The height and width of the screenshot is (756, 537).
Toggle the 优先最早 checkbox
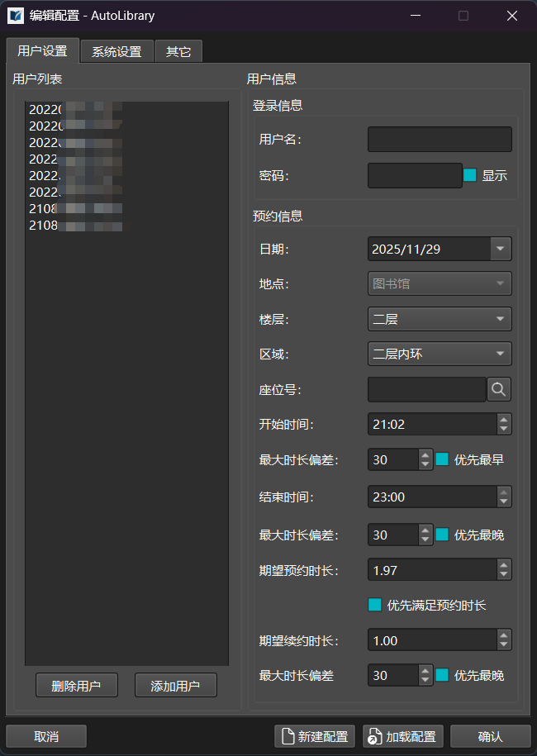442,459
